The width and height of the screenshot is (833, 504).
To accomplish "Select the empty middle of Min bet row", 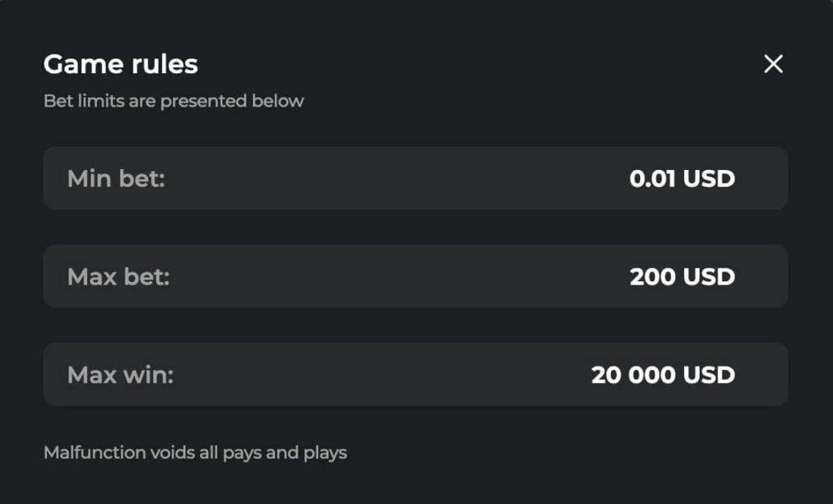I will 399,178.
